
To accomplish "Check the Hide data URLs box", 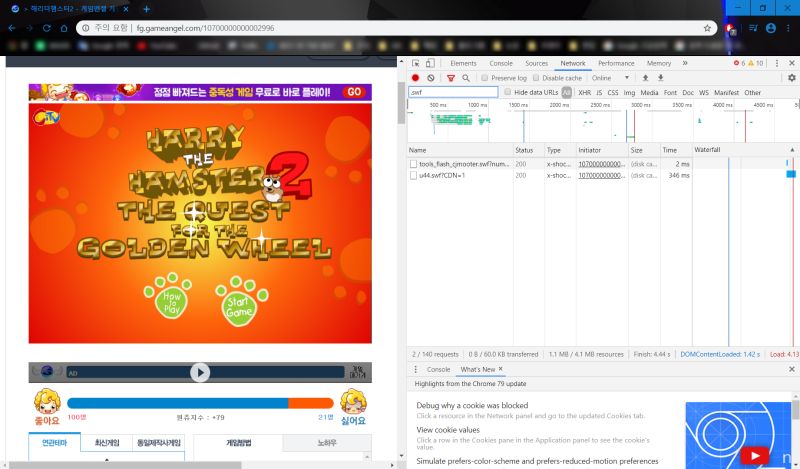I will (508, 92).
